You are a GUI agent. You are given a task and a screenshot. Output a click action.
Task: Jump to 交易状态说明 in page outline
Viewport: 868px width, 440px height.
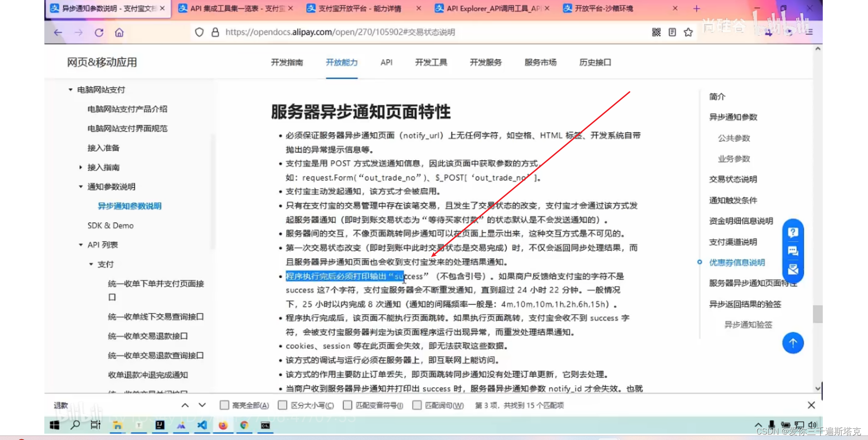click(x=733, y=179)
